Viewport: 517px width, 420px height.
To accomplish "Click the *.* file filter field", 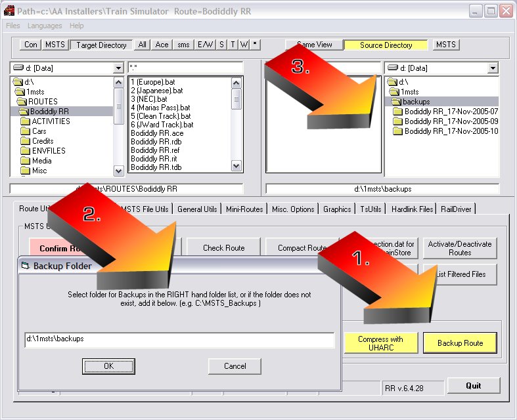I will (186, 68).
